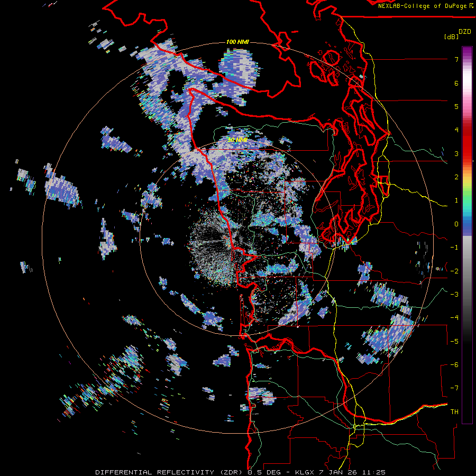Click the 2 dB legend value
476x476 pixels.
click(456, 177)
